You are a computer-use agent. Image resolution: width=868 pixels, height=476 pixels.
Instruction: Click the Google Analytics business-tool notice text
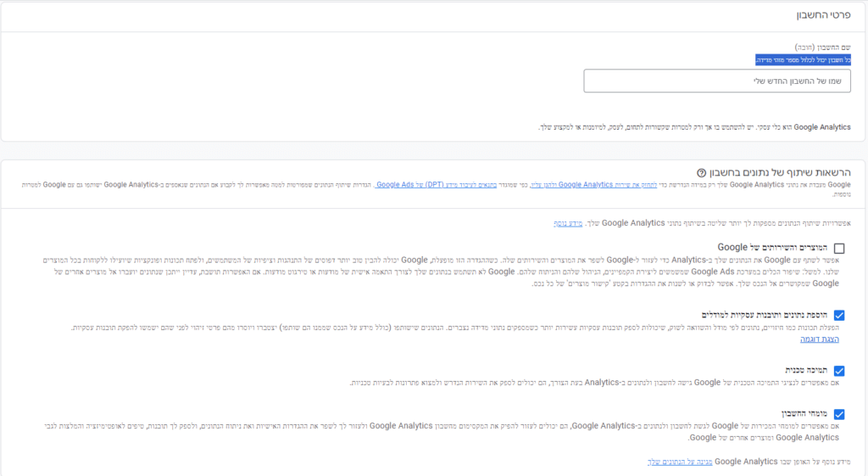click(x=694, y=127)
